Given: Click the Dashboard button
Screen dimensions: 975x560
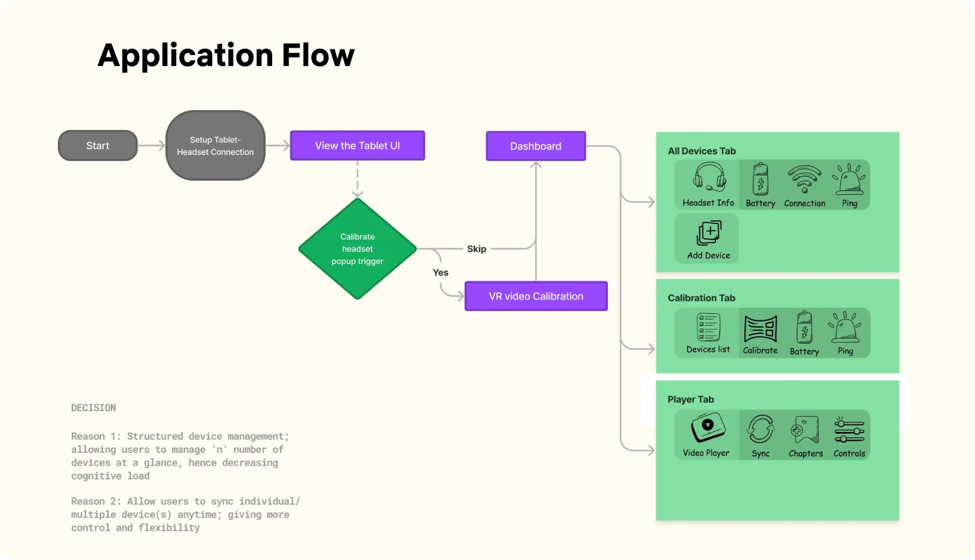Looking at the screenshot, I should point(536,145).
